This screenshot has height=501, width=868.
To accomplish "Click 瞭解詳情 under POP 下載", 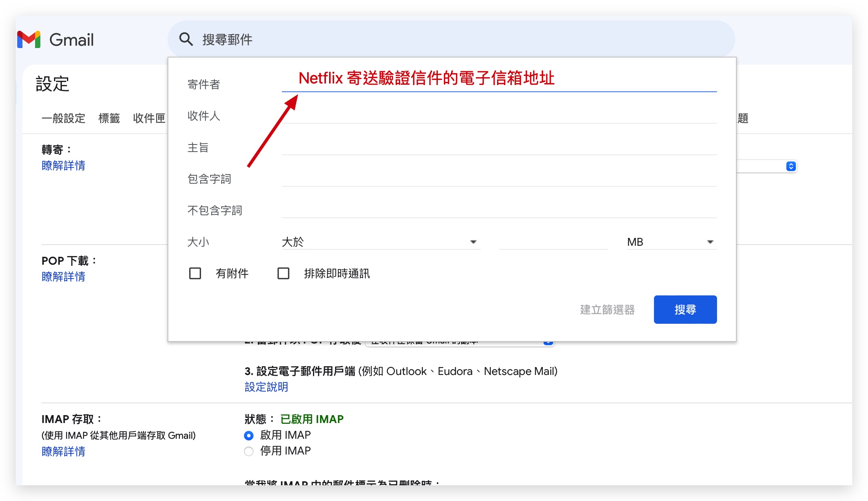I will pyautogui.click(x=63, y=276).
